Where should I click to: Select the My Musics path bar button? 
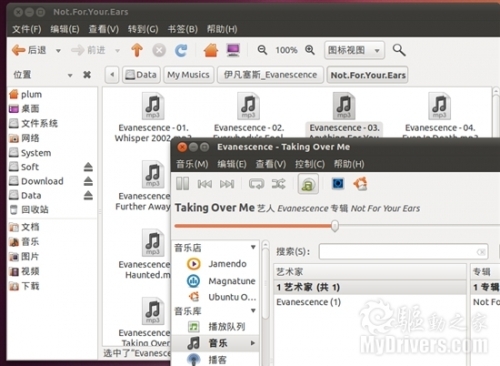[188, 75]
